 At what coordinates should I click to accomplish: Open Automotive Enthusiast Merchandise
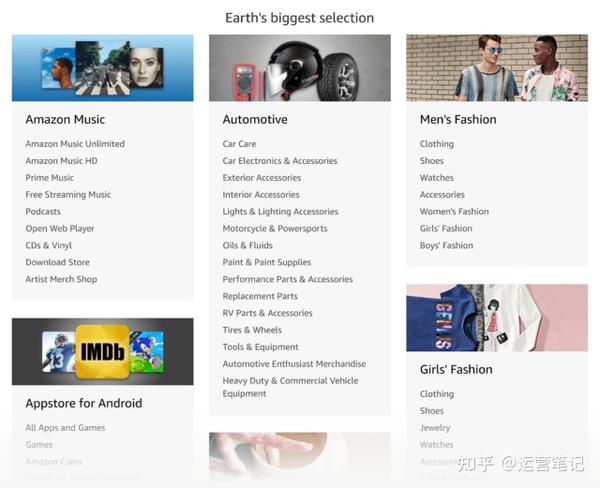click(294, 364)
